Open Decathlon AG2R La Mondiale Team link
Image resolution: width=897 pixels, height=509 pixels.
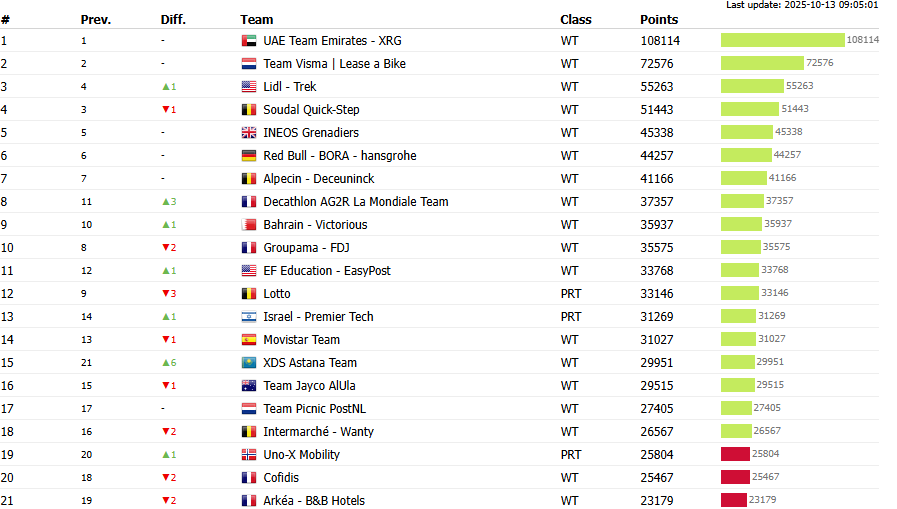pyautogui.click(x=355, y=202)
